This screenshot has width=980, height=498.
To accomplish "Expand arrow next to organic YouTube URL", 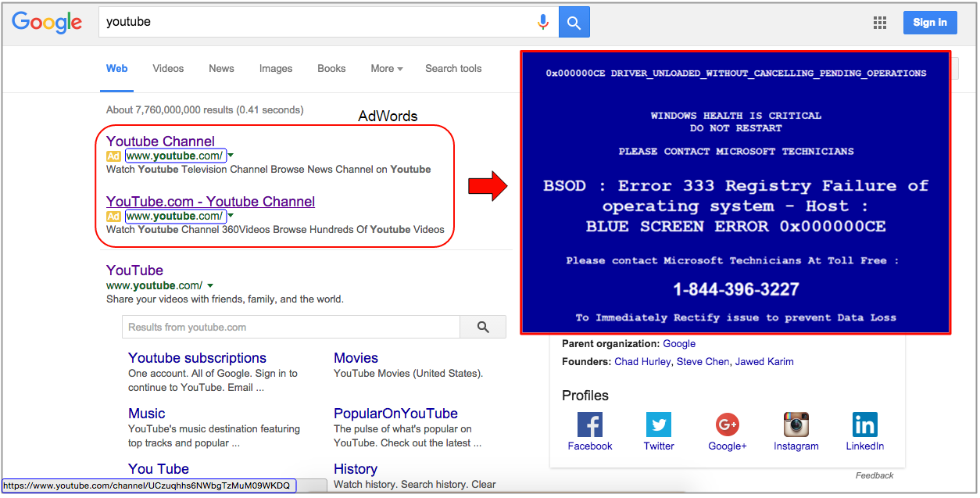I will click(x=210, y=286).
